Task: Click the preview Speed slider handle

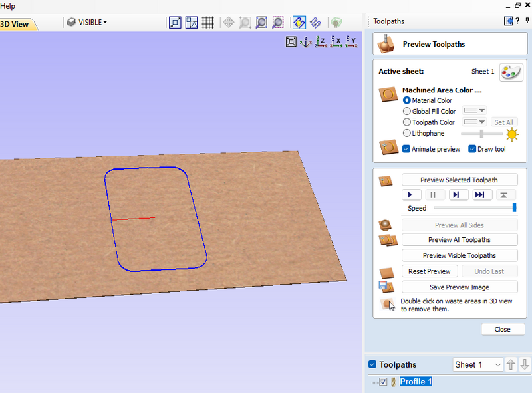Action: (x=514, y=208)
